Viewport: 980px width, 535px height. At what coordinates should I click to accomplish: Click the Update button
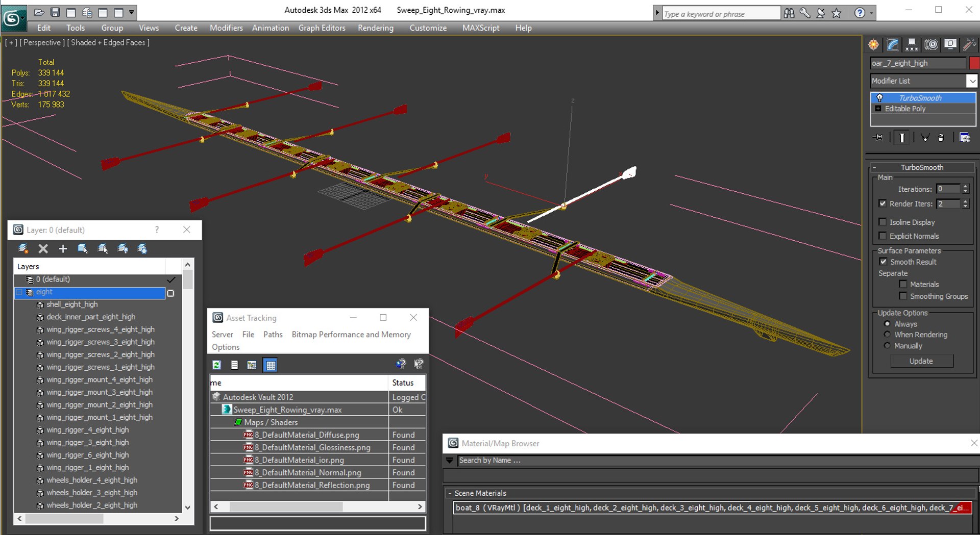921,361
